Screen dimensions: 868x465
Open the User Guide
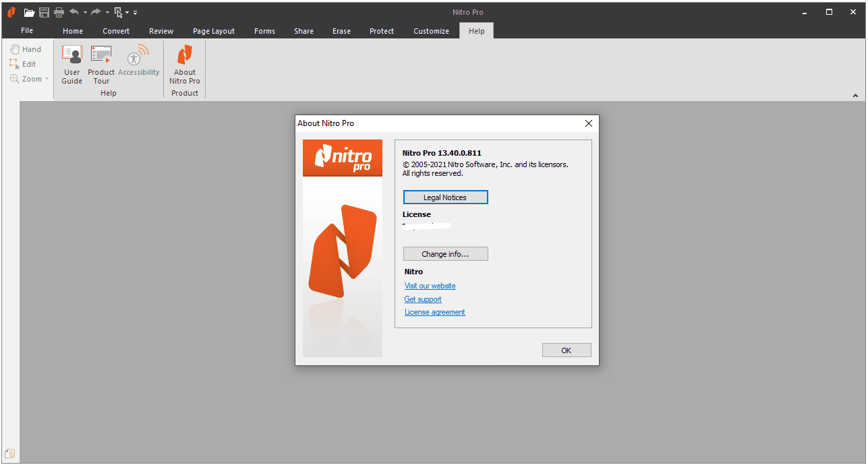(x=72, y=65)
